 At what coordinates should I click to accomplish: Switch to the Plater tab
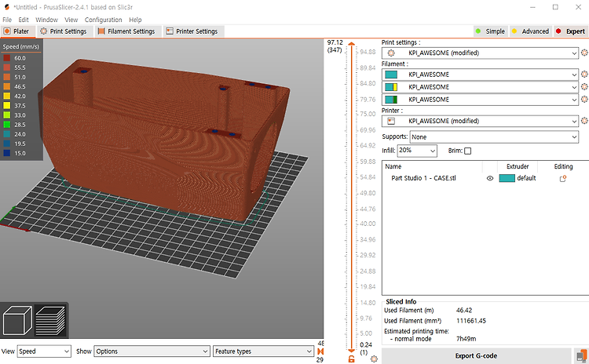(x=17, y=31)
